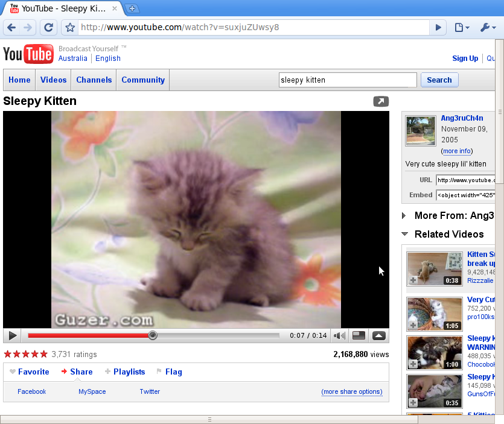Click the uploader avatar thumbnail
This screenshot has width=504, height=424.
tap(421, 131)
